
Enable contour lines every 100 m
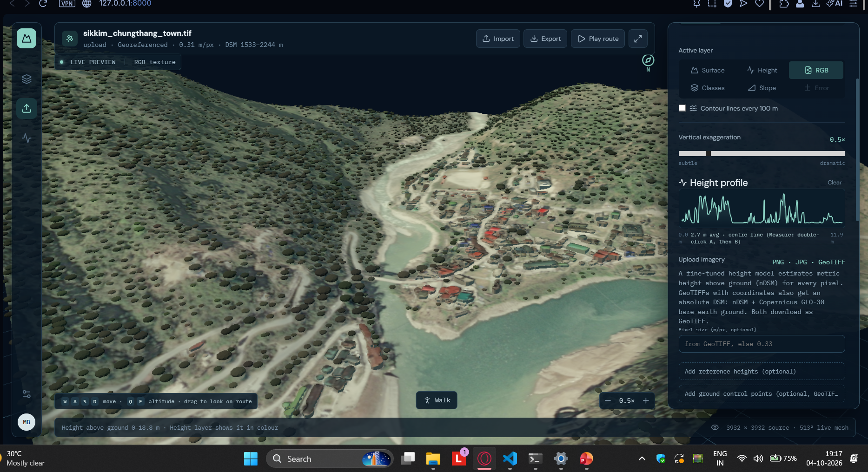tap(682, 108)
